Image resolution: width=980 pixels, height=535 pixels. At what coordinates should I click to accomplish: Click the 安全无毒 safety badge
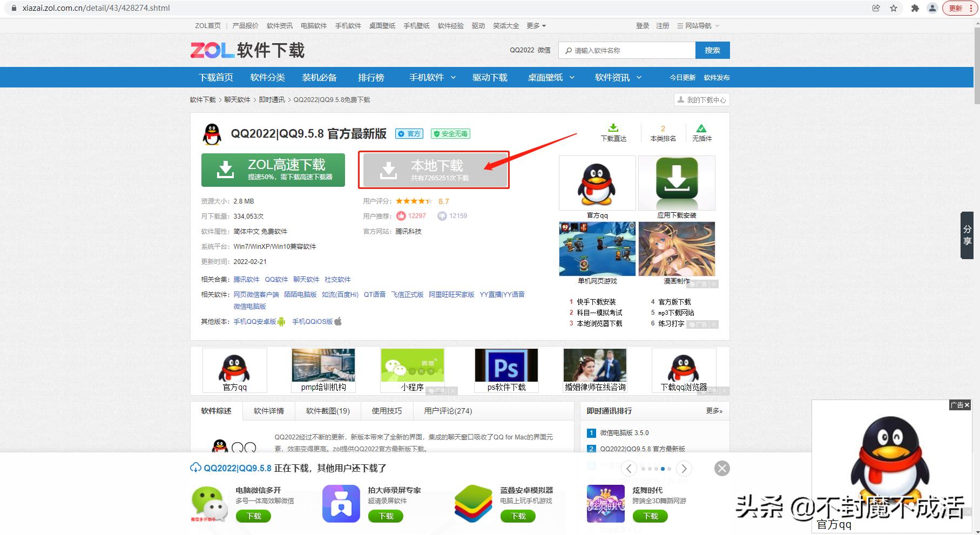[x=450, y=133]
